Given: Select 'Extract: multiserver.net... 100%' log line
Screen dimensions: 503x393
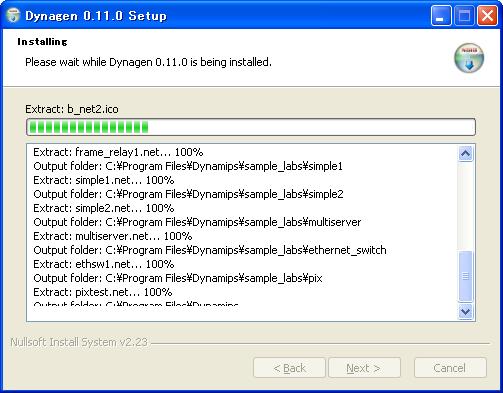Looking at the screenshot, I should 113,236.
